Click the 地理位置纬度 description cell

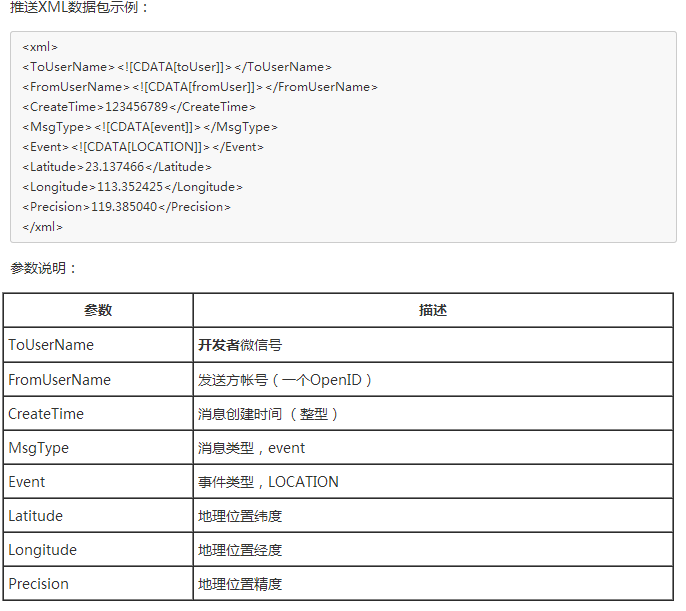(x=240, y=516)
